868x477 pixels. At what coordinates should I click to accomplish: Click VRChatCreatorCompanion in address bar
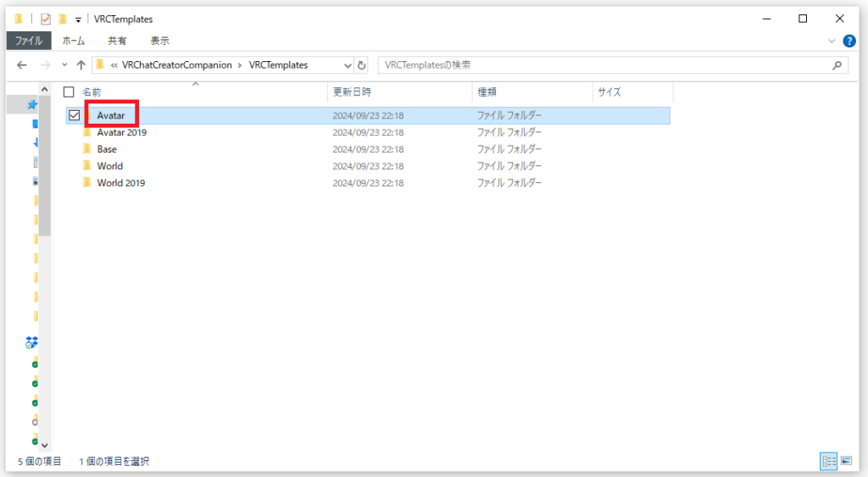[176, 65]
